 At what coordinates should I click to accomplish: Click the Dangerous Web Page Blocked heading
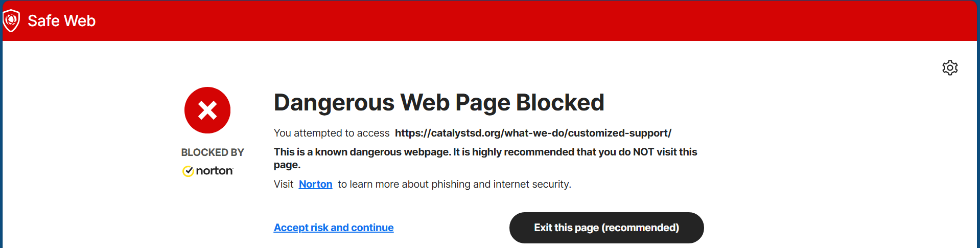[x=439, y=102]
